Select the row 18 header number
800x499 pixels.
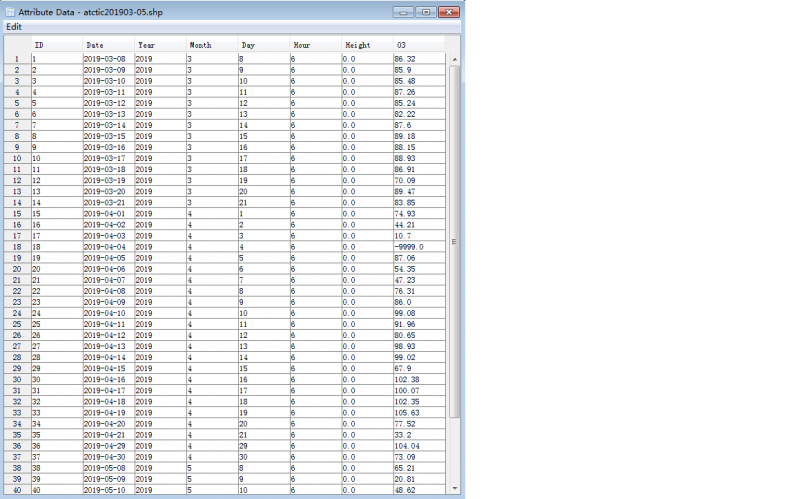16,246
